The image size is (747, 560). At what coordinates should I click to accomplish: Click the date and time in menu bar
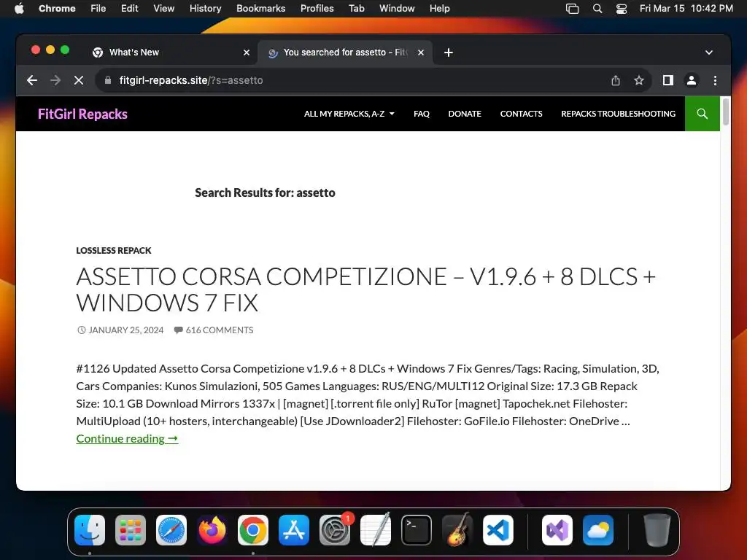tap(686, 8)
